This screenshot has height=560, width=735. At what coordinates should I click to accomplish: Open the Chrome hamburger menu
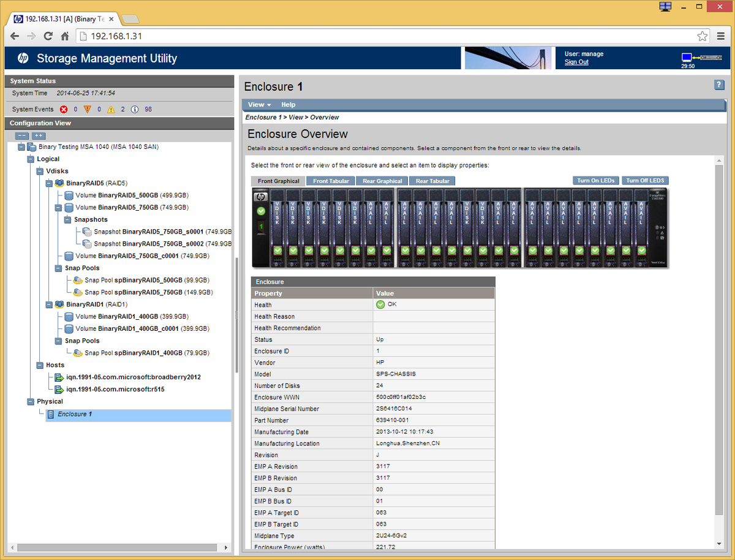click(720, 36)
